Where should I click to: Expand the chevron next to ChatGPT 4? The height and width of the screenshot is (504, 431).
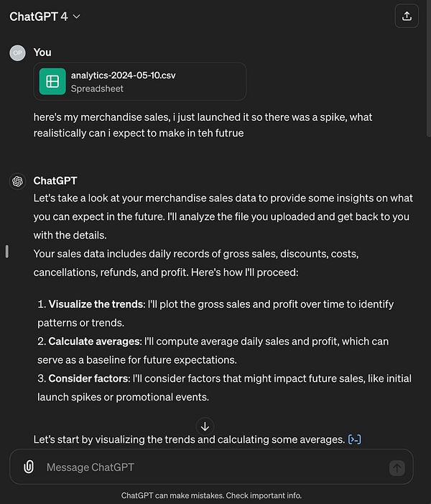77,17
